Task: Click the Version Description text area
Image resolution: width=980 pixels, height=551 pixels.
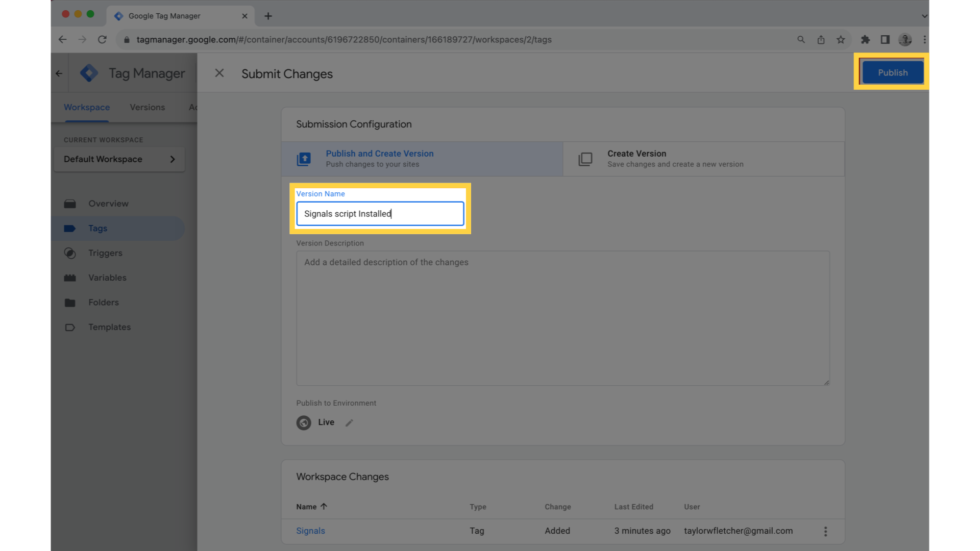Action: (563, 318)
